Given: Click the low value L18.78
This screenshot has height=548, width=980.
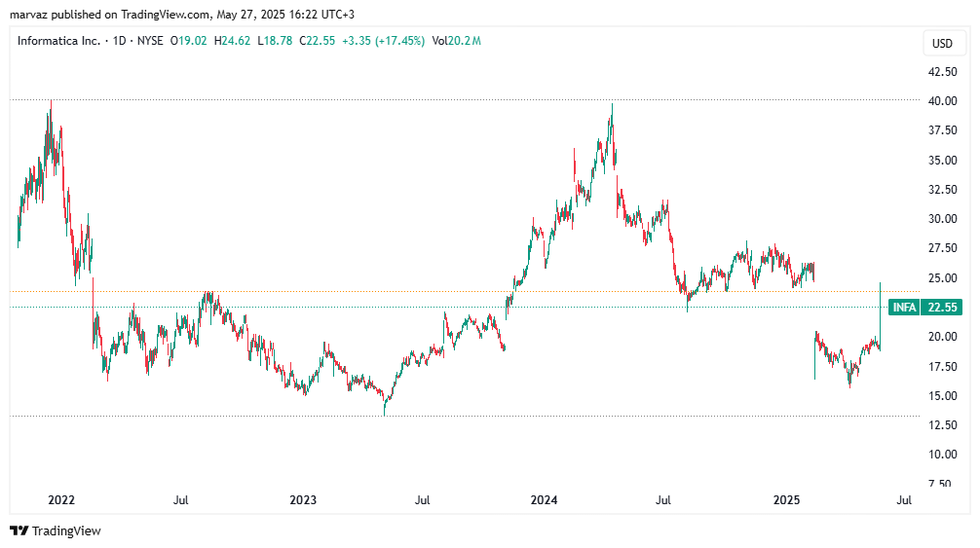Looking at the screenshot, I should pyautogui.click(x=275, y=41).
